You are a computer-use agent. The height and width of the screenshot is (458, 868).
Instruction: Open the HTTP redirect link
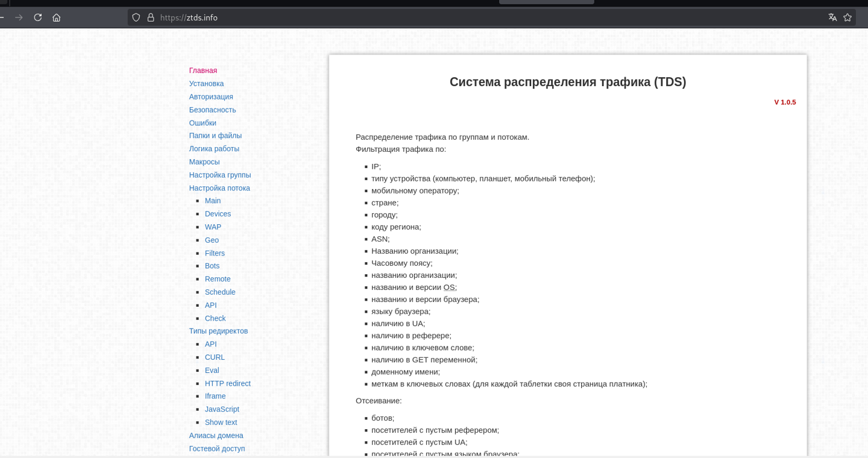pos(228,383)
